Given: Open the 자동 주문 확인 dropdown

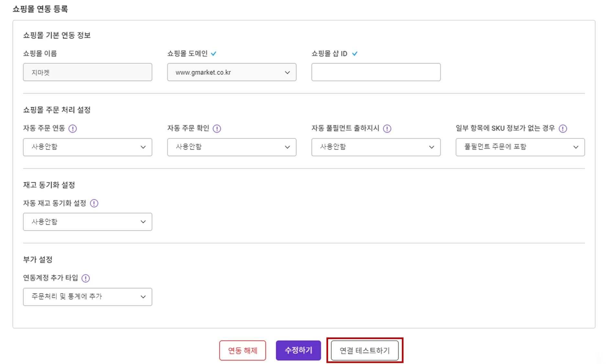Looking at the screenshot, I should pos(232,147).
